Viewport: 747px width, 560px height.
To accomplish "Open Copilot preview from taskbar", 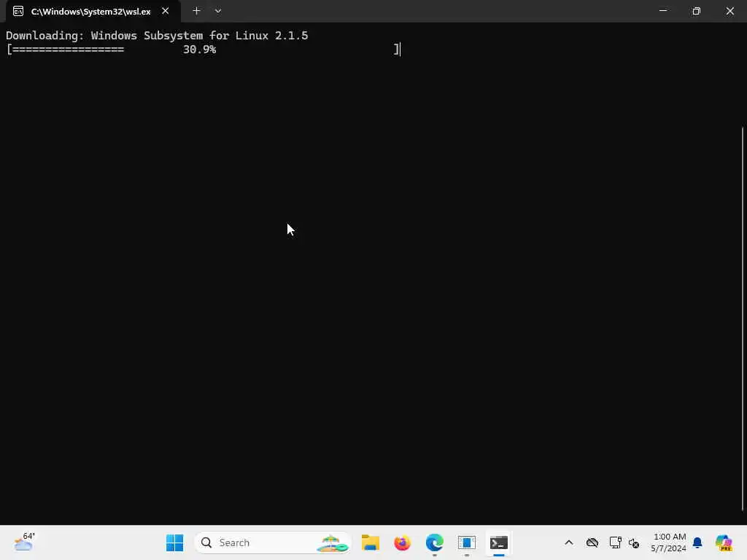I will 724,542.
